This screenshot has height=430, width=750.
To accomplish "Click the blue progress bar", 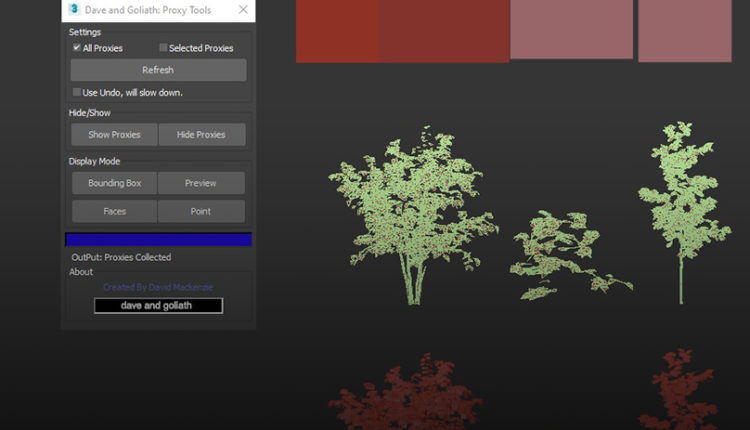I will click(158, 240).
